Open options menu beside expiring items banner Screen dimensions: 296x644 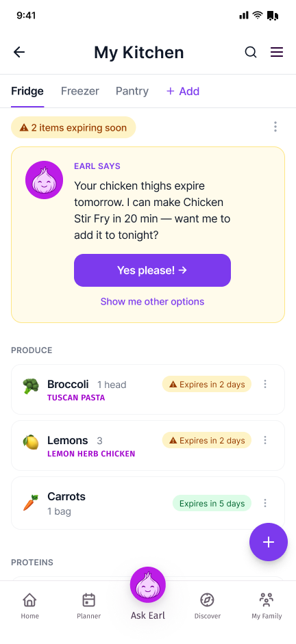tap(275, 127)
